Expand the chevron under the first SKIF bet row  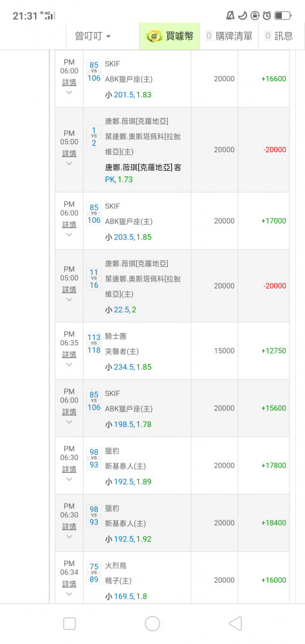69,92
